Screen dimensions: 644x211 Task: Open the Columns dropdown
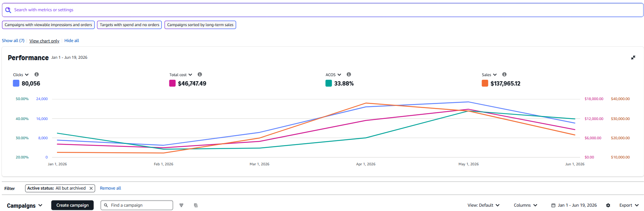click(x=525, y=205)
